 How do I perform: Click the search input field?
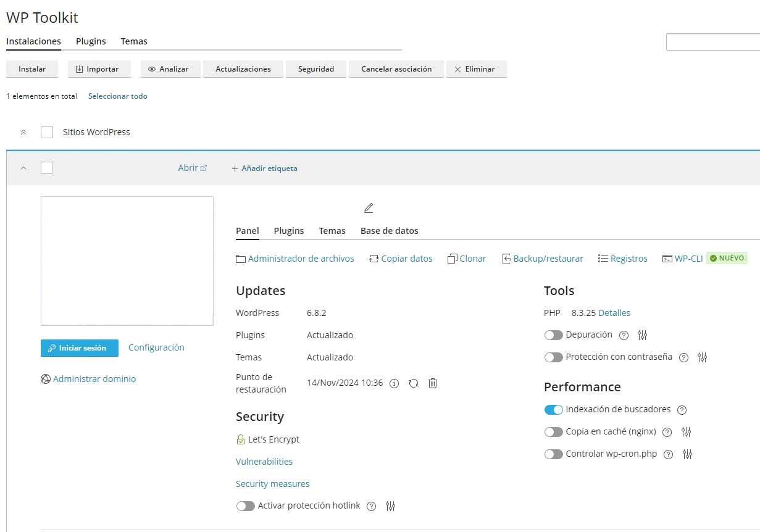click(712, 42)
